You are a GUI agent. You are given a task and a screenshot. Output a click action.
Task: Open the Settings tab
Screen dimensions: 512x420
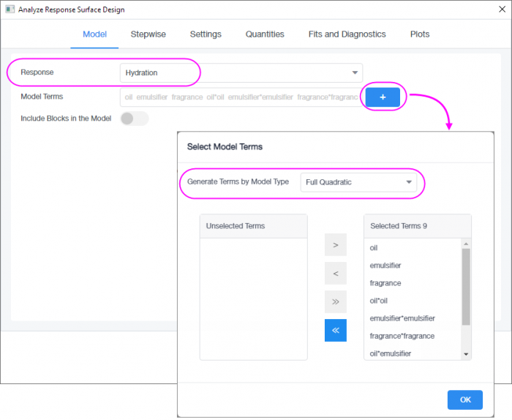[206, 34]
